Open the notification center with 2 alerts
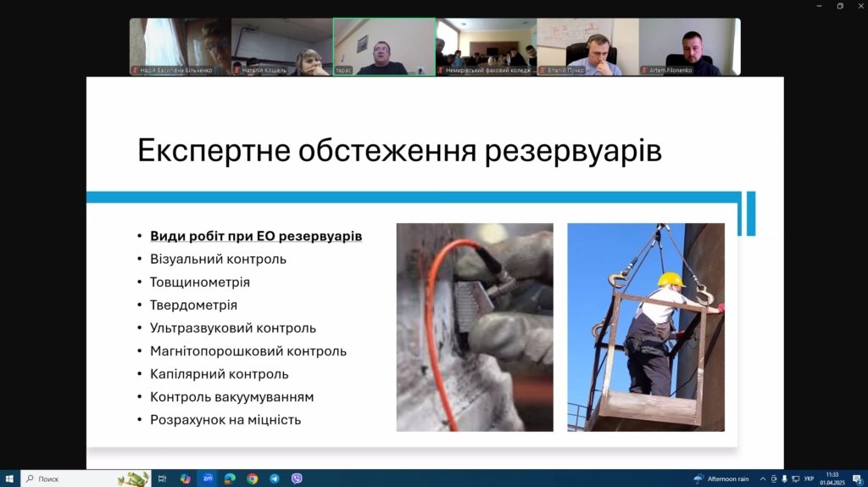Image resolution: width=868 pixels, height=487 pixels. point(857,479)
